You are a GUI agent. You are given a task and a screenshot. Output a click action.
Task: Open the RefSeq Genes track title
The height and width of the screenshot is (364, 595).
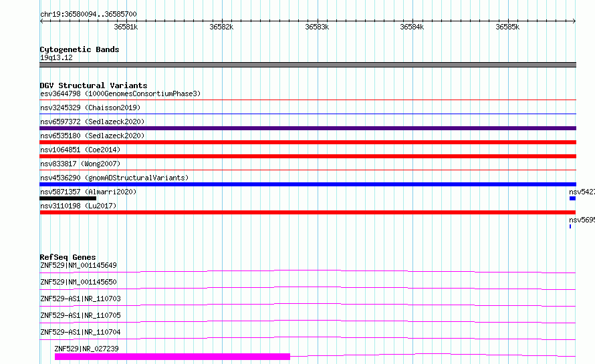[68, 257]
